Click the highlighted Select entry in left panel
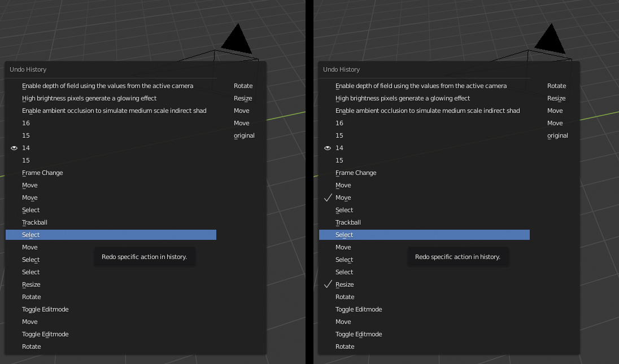The height and width of the screenshot is (364, 619). coord(111,235)
